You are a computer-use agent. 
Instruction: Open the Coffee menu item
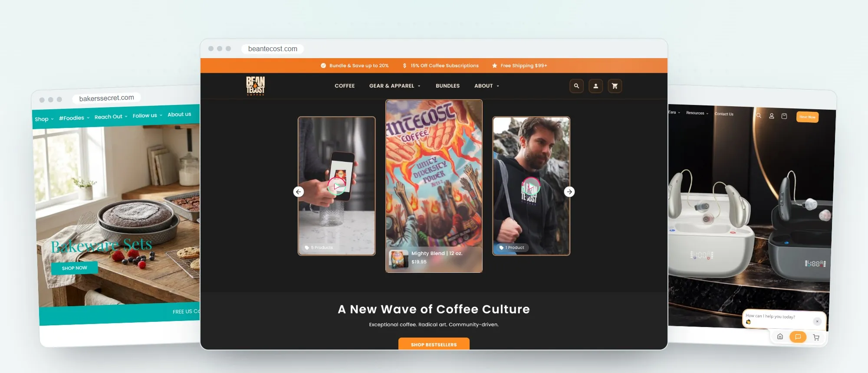[345, 86]
